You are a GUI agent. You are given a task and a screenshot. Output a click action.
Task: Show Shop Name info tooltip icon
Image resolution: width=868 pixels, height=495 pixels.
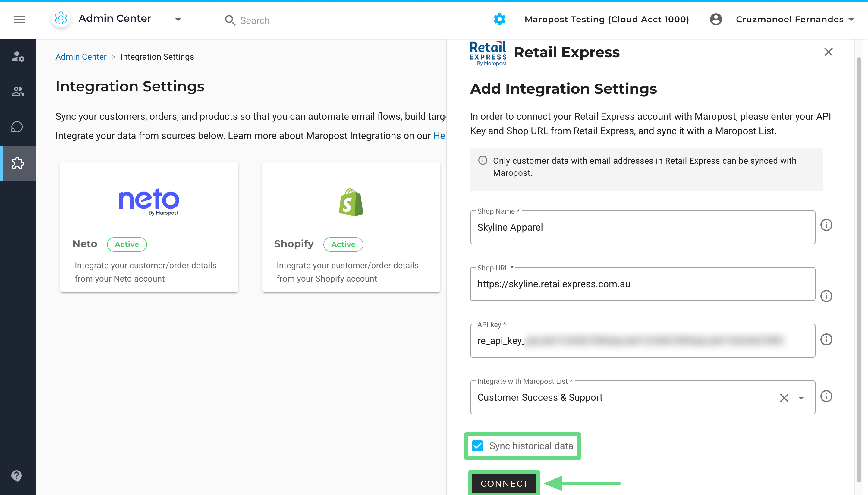click(x=826, y=225)
